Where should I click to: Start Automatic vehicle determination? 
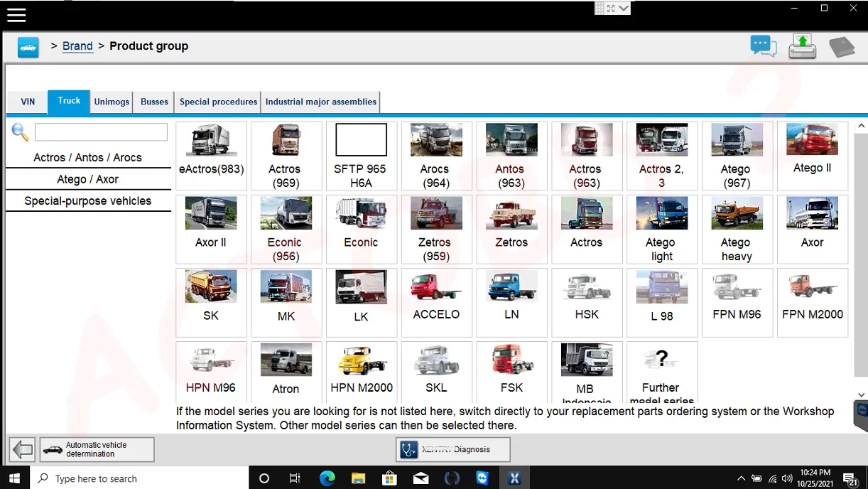pos(97,449)
